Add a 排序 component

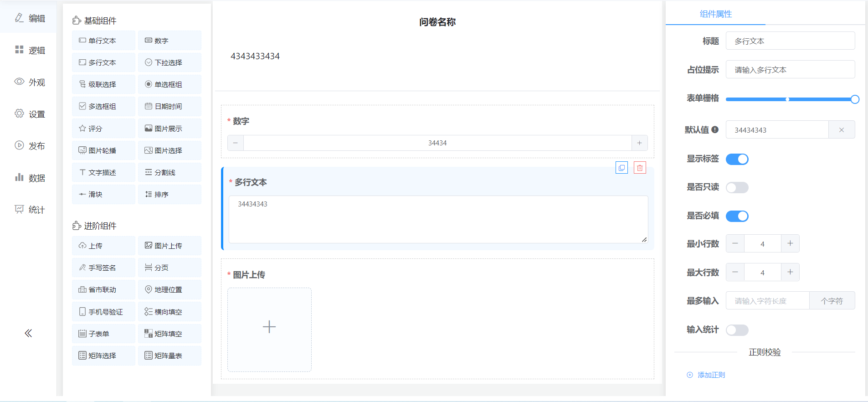coord(169,194)
